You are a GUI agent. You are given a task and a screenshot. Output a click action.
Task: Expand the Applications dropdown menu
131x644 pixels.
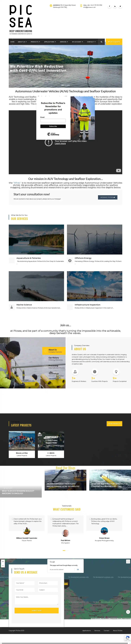coord(50,42)
